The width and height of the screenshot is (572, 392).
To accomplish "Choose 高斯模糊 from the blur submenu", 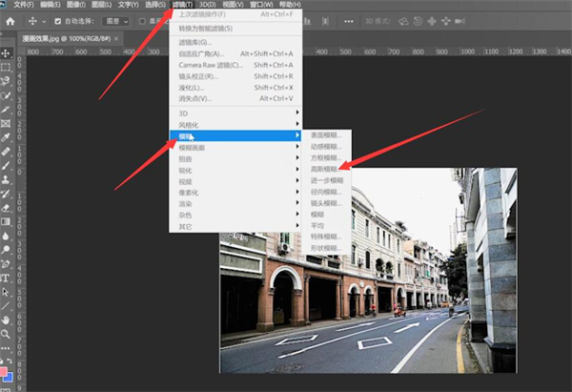I will pyautogui.click(x=326, y=169).
